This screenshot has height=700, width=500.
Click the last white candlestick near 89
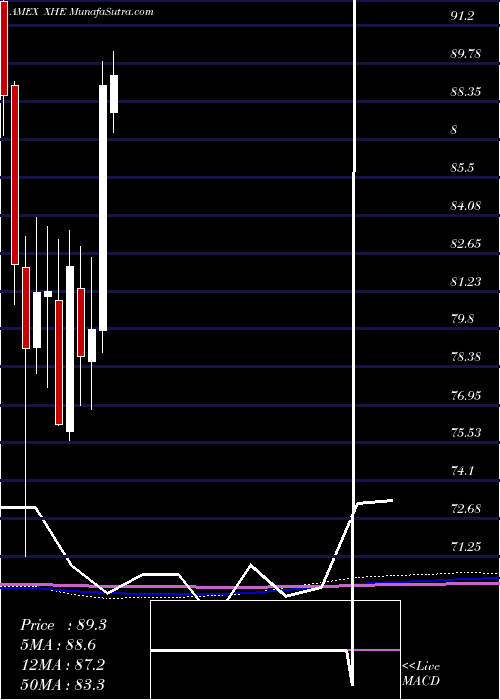point(114,94)
